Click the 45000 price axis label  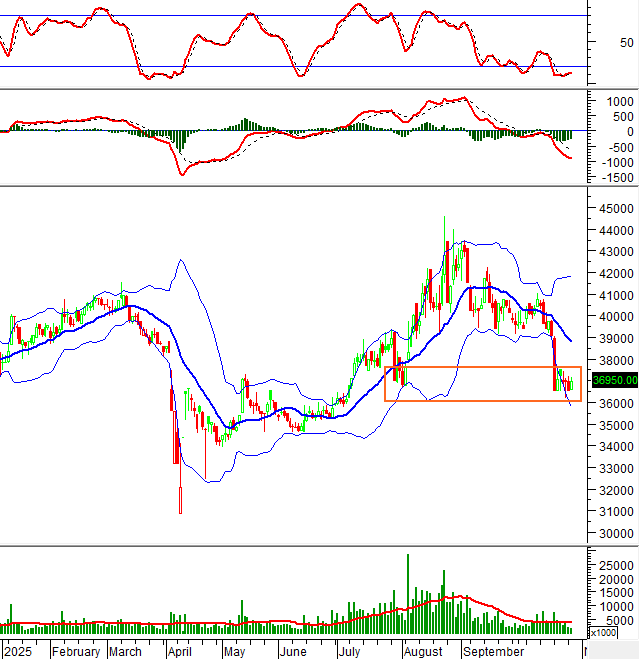point(612,209)
